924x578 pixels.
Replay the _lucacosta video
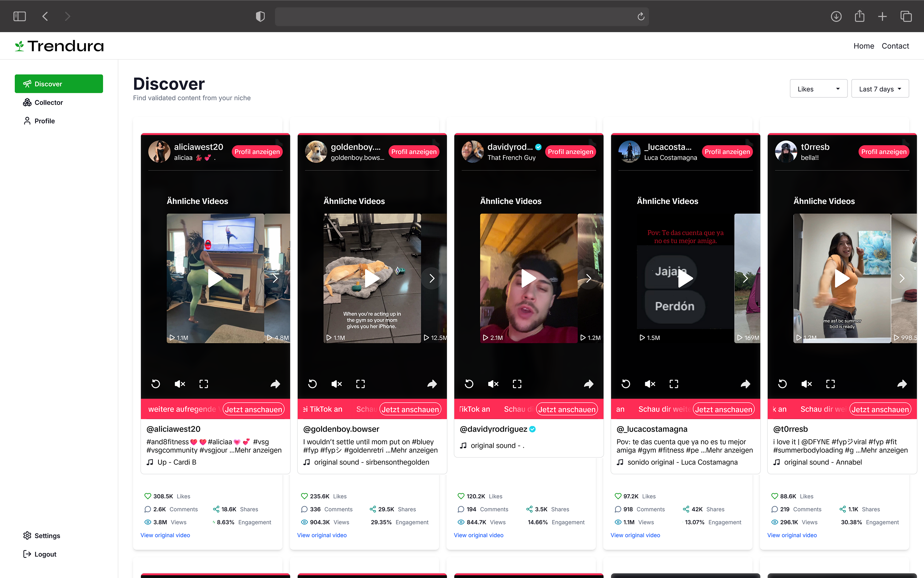pyautogui.click(x=626, y=384)
